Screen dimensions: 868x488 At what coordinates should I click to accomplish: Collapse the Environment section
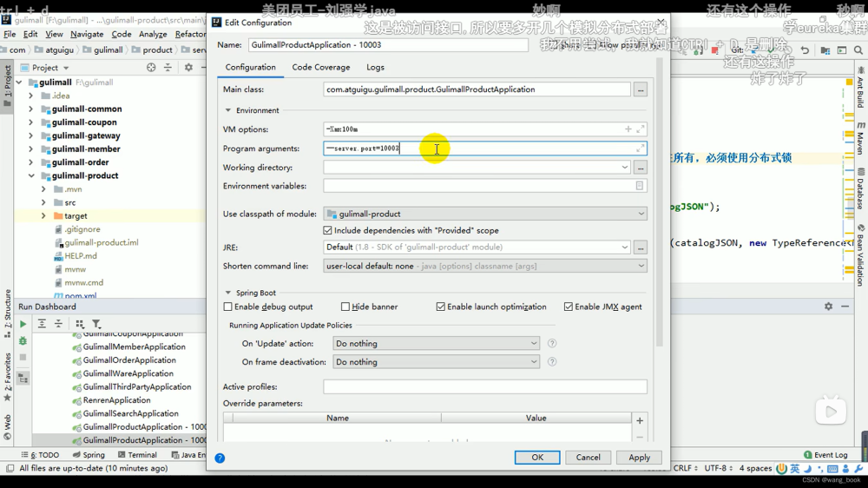[228, 110]
